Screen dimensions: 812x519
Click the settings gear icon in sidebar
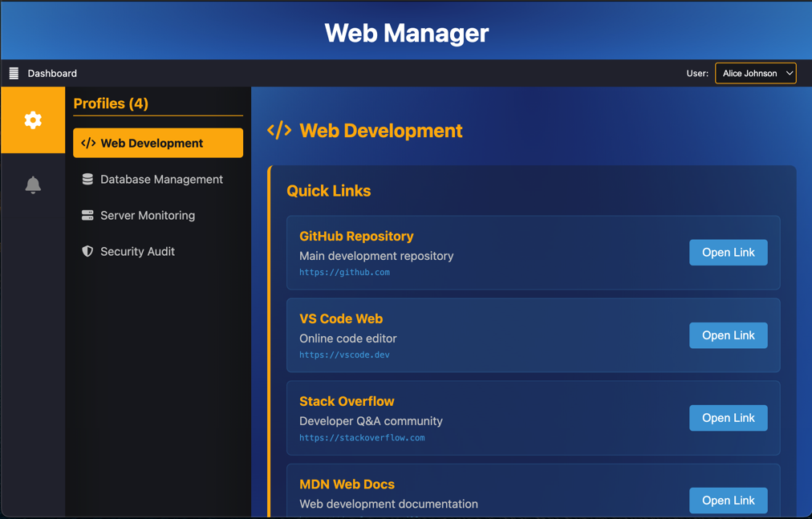point(33,120)
